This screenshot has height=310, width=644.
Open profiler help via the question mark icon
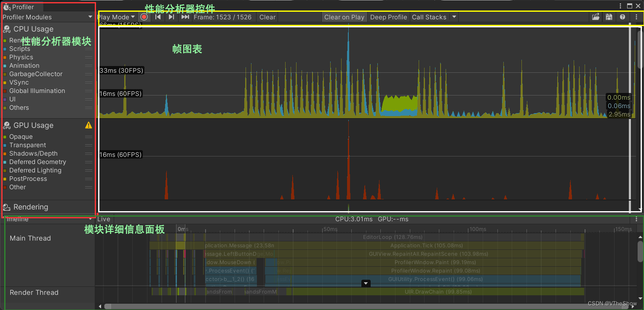[x=623, y=17]
